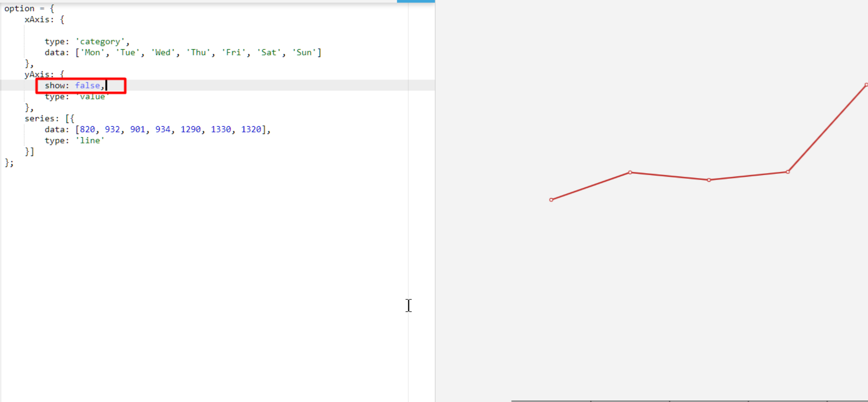Click number 1320 in series data
Screen dimensions: 868x402
click(x=251, y=130)
